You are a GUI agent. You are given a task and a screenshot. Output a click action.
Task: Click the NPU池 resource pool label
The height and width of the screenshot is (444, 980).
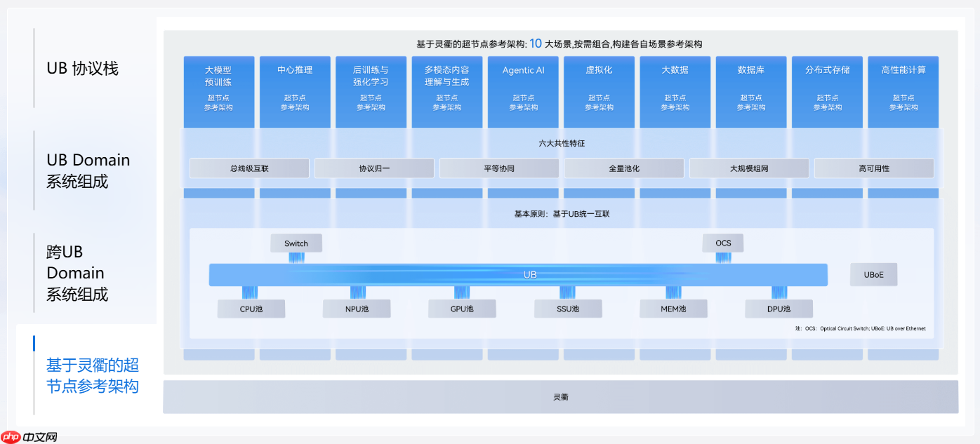pyautogui.click(x=357, y=308)
